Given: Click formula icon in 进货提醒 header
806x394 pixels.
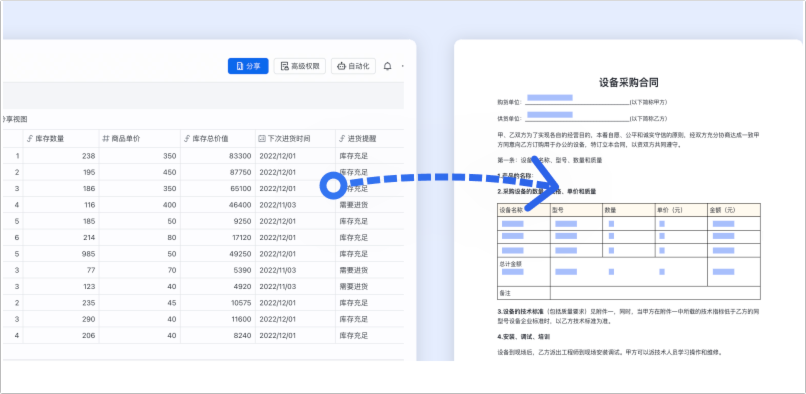Looking at the screenshot, I should pos(342,139).
